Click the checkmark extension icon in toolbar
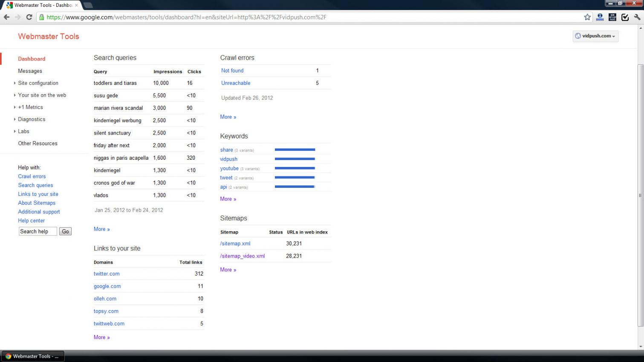 pos(625,17)
